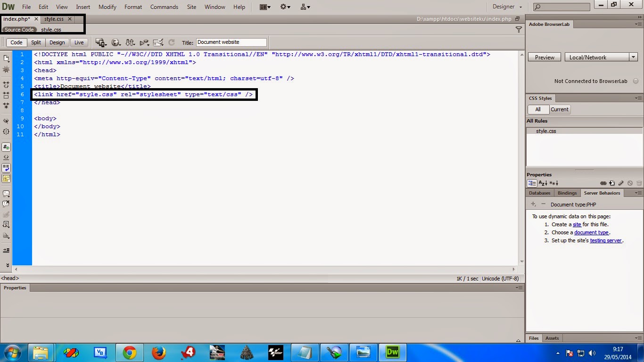Select style.css in All Rules list
Image resolution: width=644 pixels, height=362 pixels.
pos(585,131)
